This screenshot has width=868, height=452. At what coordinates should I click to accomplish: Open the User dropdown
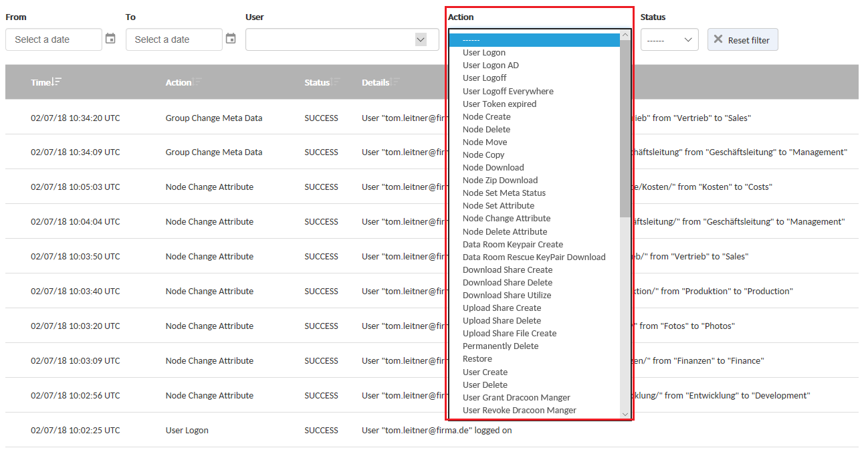pyautogui.click(x=342, y=39)
